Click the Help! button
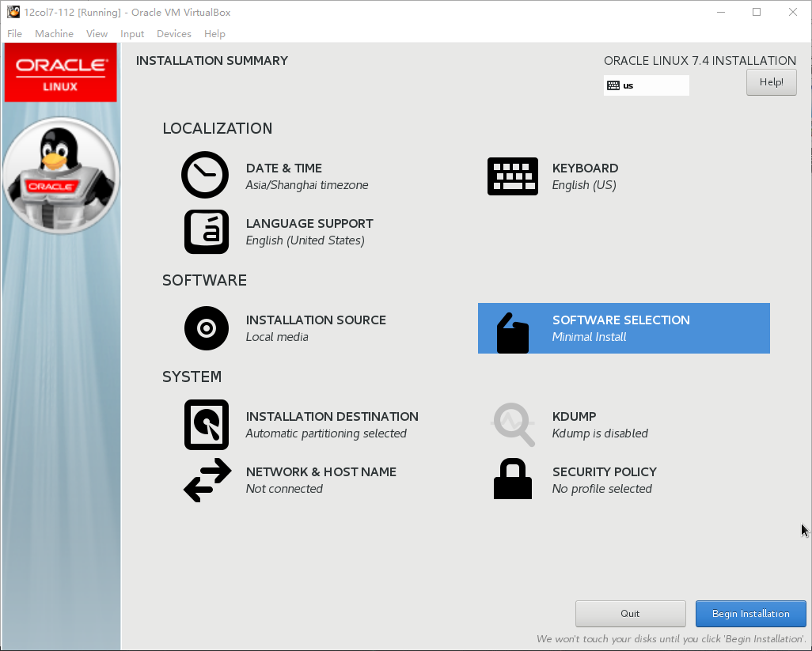Image resolution: width=812 pixels, height=651 pixels. pyautogui.click(x=771, y=82)
